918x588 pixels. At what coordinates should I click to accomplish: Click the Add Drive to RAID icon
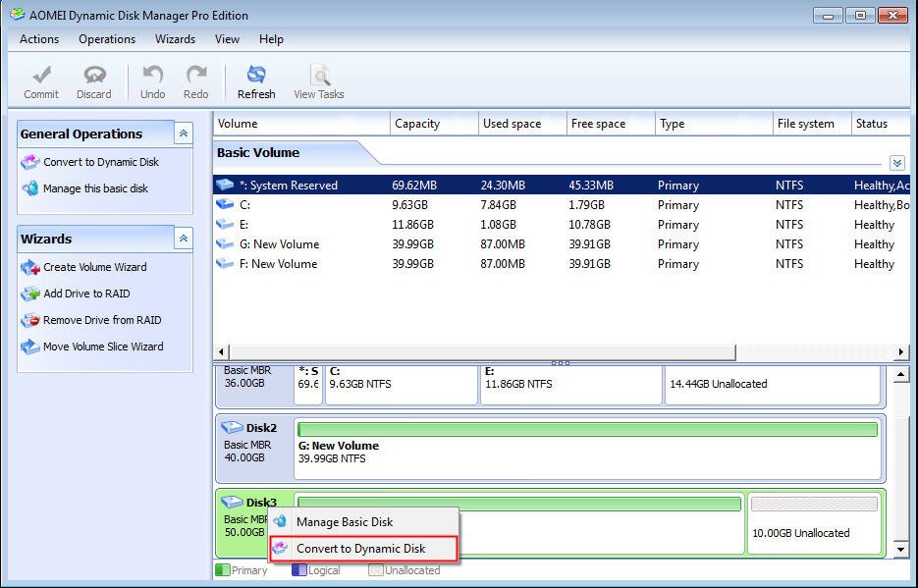click(29, 294)
